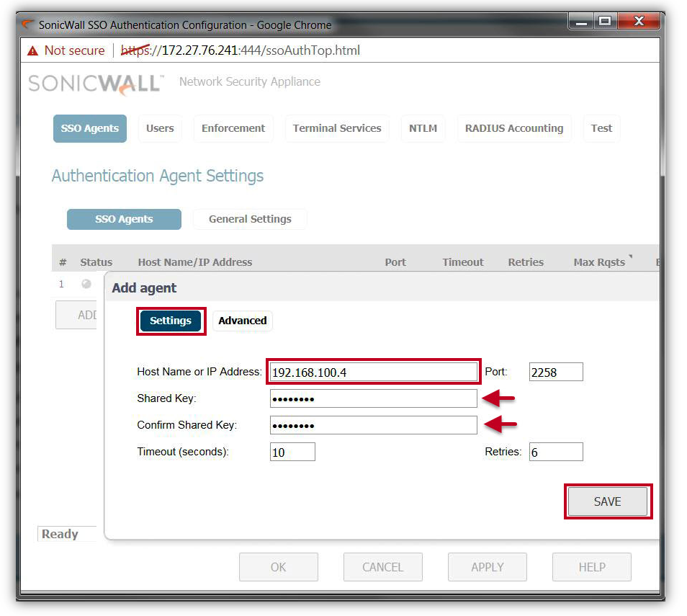Open the Enforcement tab
This screenshot has height=616, width=687.
(233, 128)
